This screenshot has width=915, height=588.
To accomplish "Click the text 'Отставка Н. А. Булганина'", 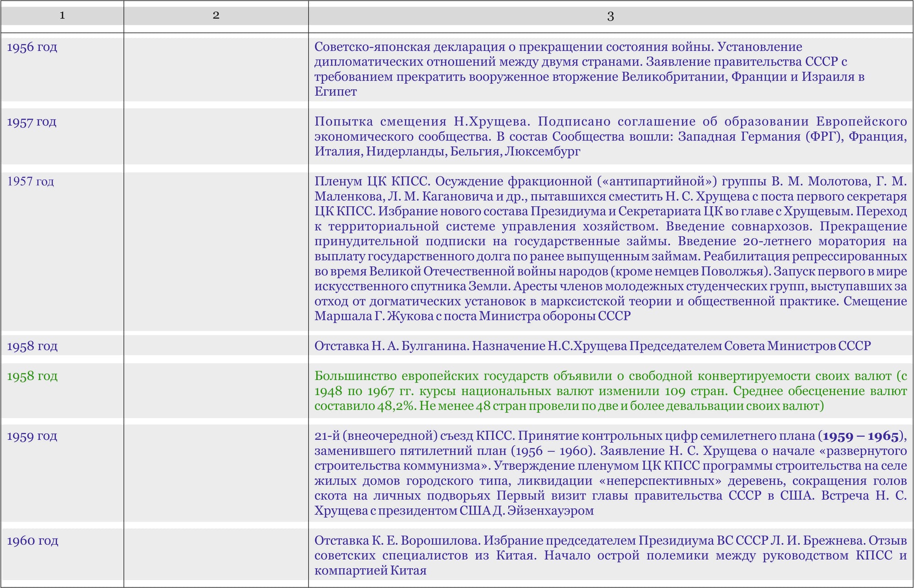I will pyautogui.click(x=392, y=346).
